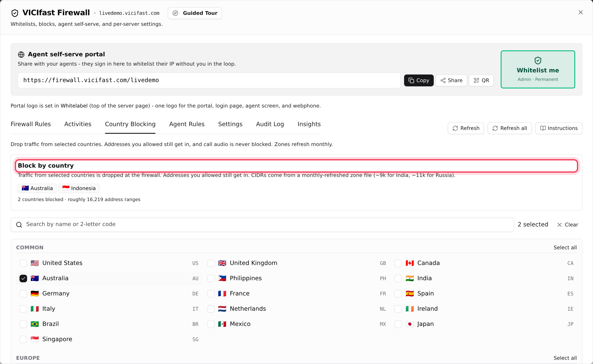Click the United Kingdom flag icon
The height and width of the screenshot is (364, 593).
(222, 263)
